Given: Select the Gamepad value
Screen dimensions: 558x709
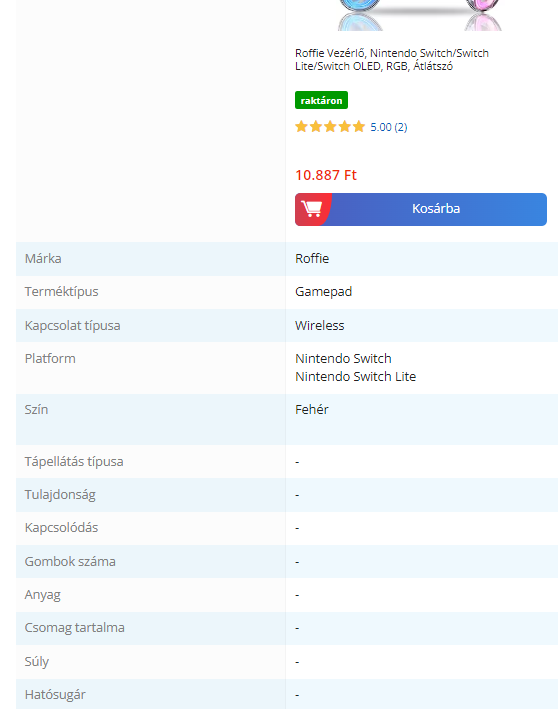Looking at the screenshot, I should pyautogui.click(x=323, y=292).
